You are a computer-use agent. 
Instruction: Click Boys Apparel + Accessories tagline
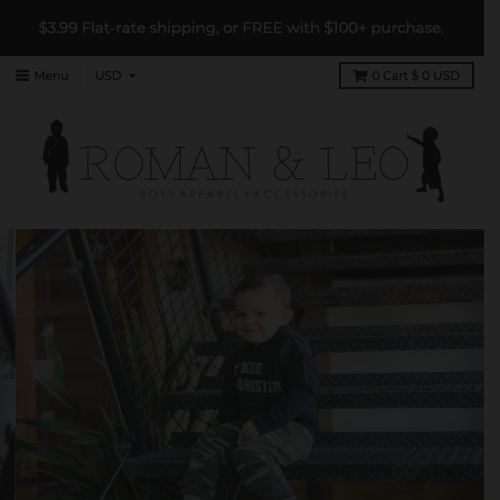point(244,194)
